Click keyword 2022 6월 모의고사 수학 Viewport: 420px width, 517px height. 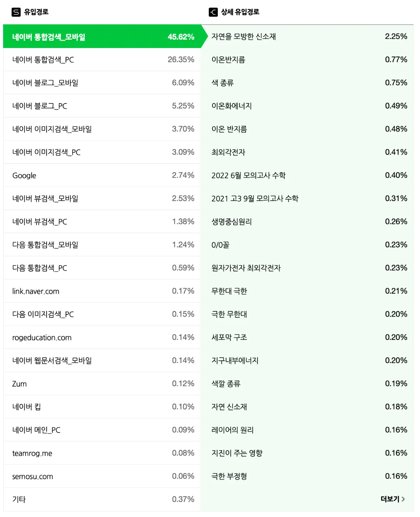248,175
